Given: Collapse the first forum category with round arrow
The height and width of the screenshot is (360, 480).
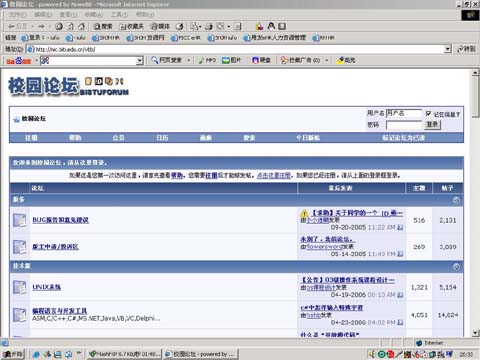Looking at the screenshot, I should tap(456, 200).
